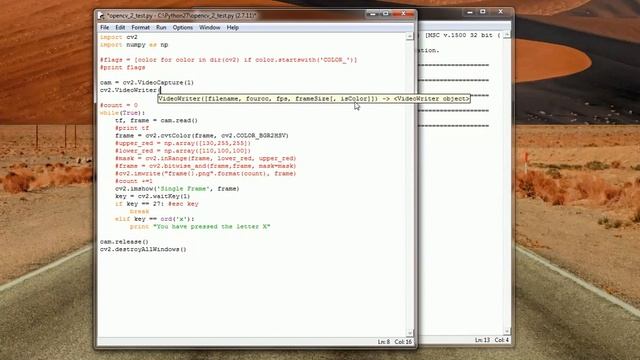Open the Help menu
640x360 pixels.
(233, 27)
